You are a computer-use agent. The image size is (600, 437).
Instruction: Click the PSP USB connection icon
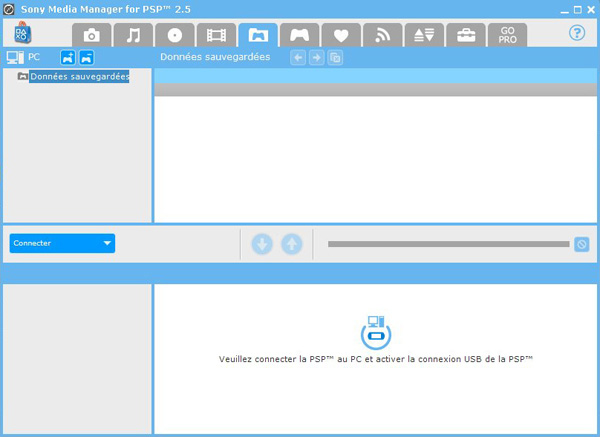pyautogui.click(x=376, y=332)
